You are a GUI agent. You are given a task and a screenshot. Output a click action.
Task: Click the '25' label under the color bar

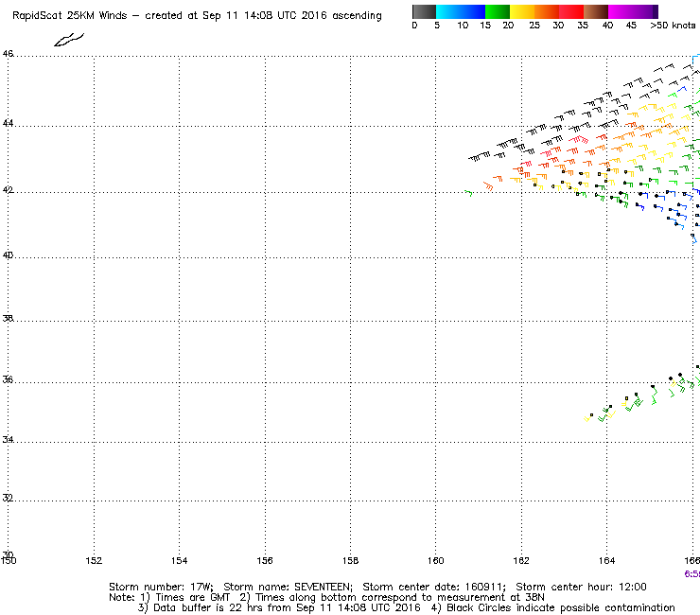pyautogui.click(x=534, y=26)
